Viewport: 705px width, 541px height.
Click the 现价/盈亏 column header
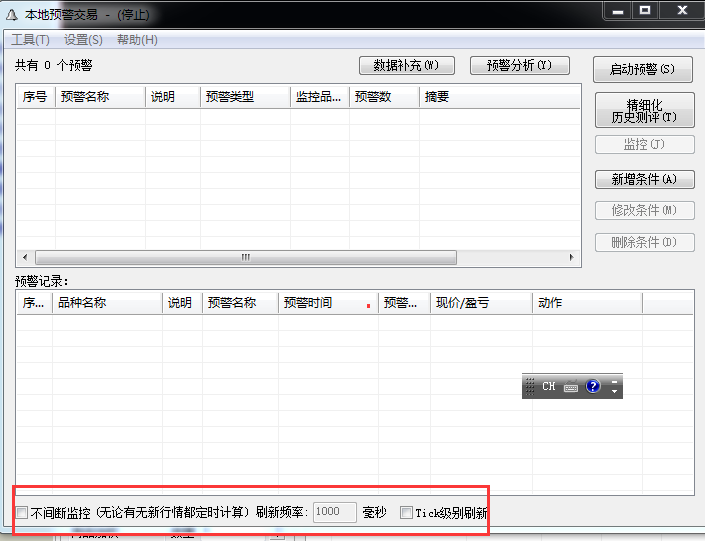481,303
